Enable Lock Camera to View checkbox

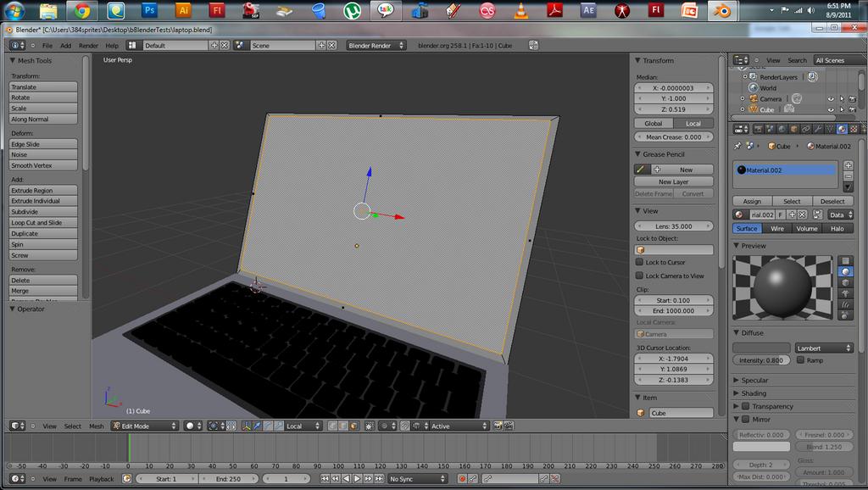click(639, 276)
